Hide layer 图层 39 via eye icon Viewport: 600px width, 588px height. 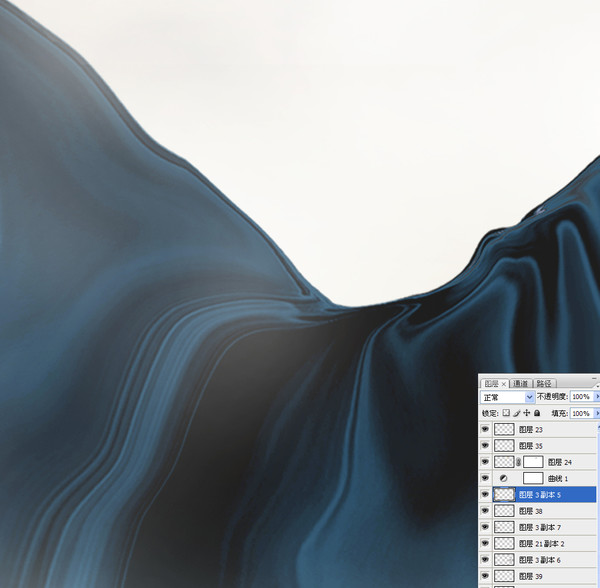coord(485,576)
